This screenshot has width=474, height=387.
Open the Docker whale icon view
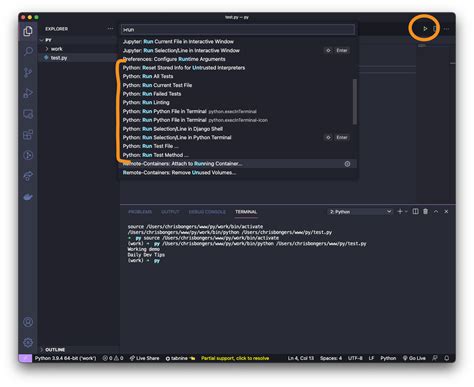coord(28,197)
